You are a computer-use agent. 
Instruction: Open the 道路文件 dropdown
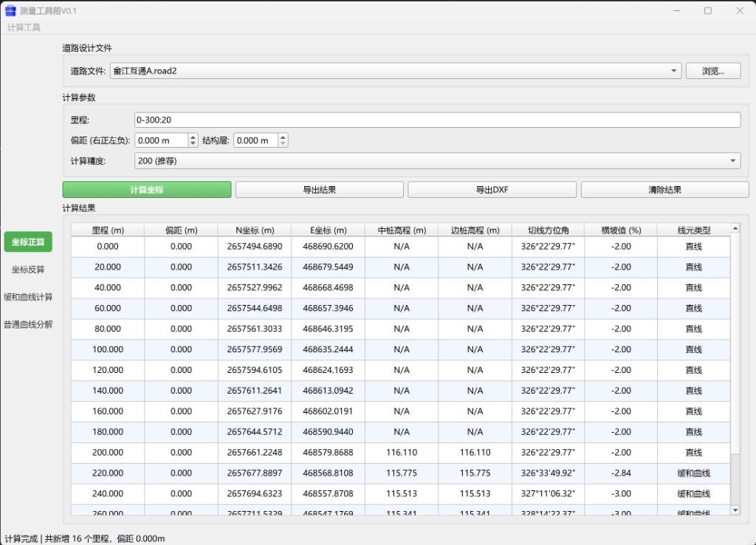[x=396, y=71]
